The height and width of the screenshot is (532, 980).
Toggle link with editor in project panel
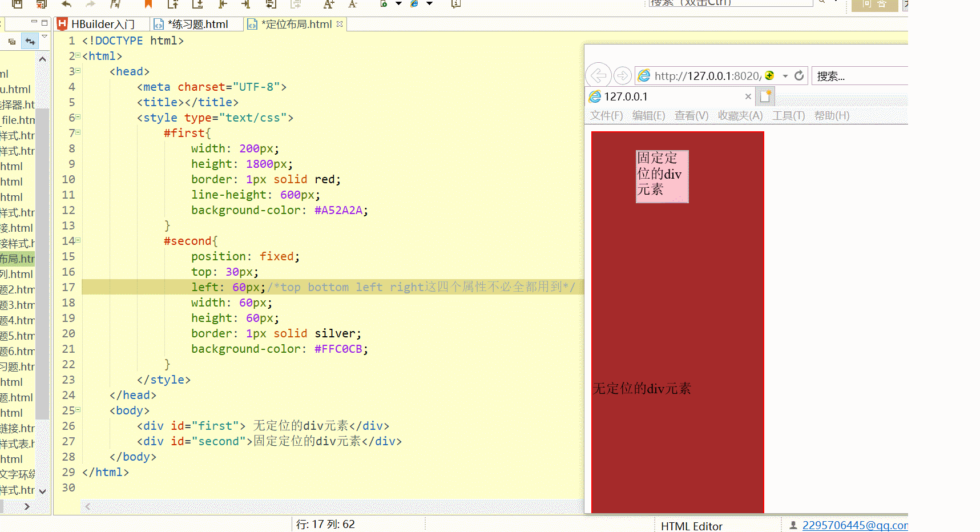coord(30,41)
